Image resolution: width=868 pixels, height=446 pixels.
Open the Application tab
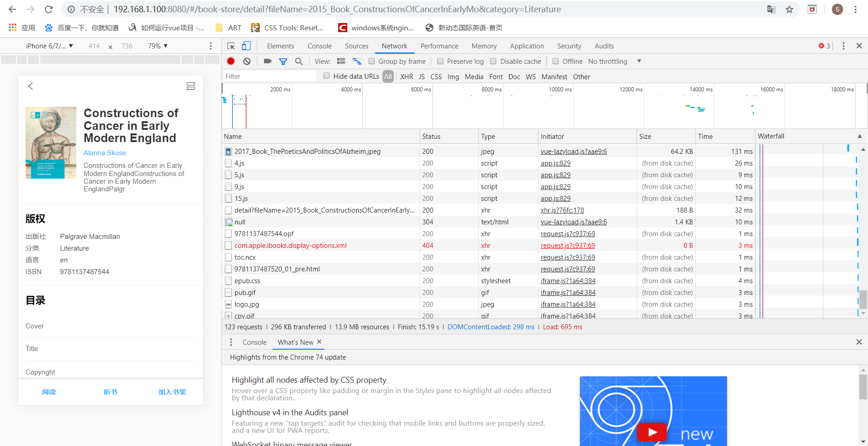[527, 46]
